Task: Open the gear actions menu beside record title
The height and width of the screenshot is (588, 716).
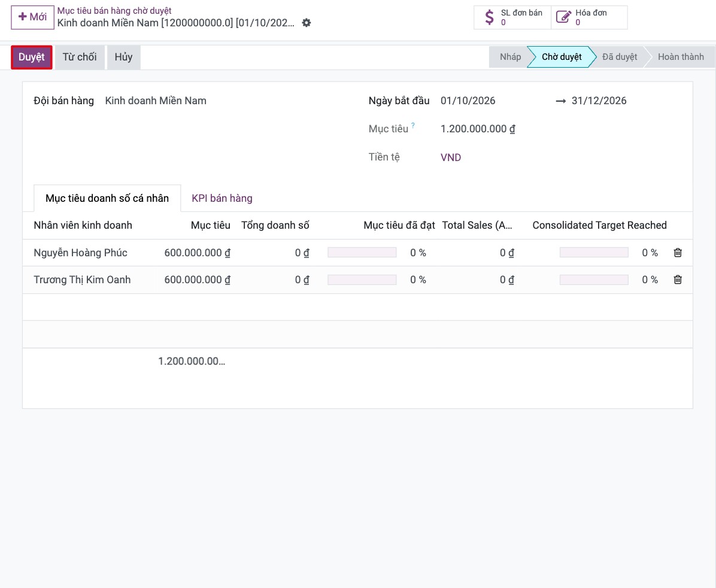Action: [307, 23]
